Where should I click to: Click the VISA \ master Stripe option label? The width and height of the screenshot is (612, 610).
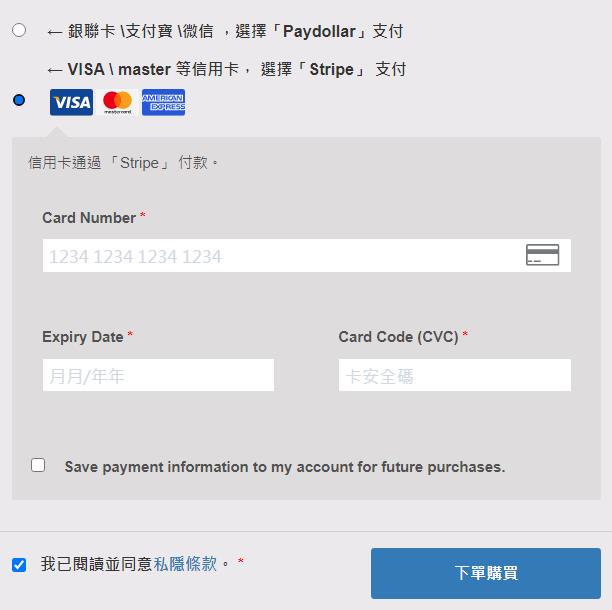[x=226, y=69]
